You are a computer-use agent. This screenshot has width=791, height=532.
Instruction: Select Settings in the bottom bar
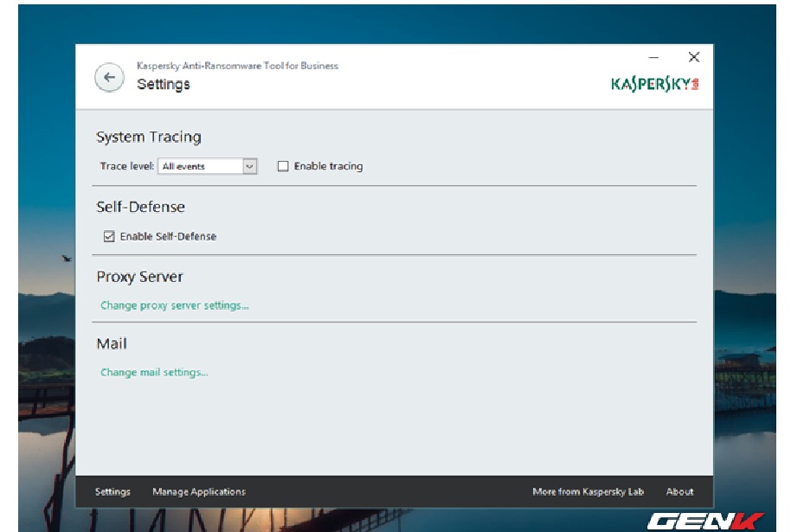[x=113, y=491]
